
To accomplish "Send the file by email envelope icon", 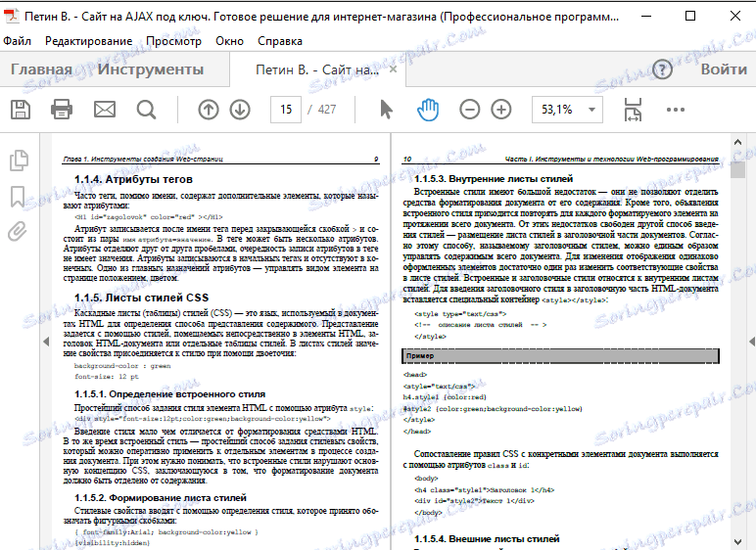I will 104,110.
